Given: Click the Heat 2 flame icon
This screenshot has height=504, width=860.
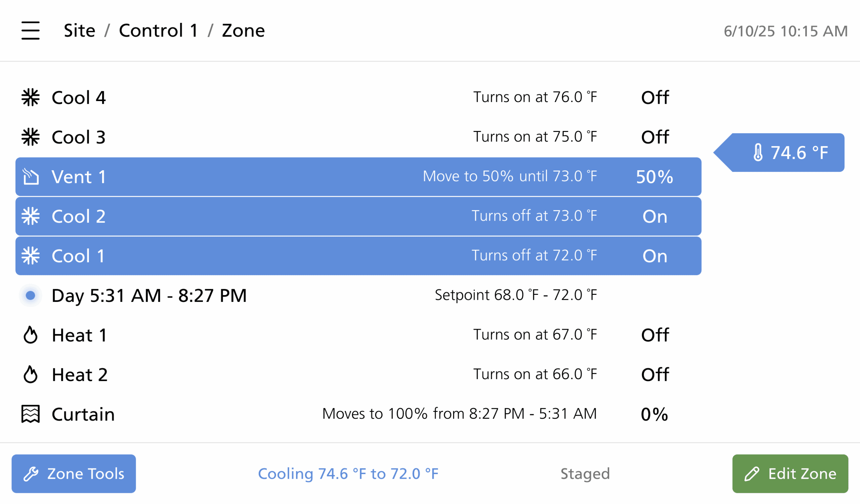Looking at the screenshot, I should [x=30, y=374].
